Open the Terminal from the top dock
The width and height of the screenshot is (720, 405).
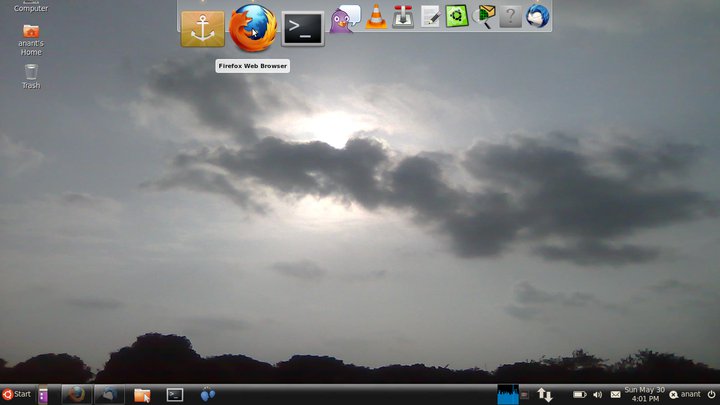tap(302, 28)
